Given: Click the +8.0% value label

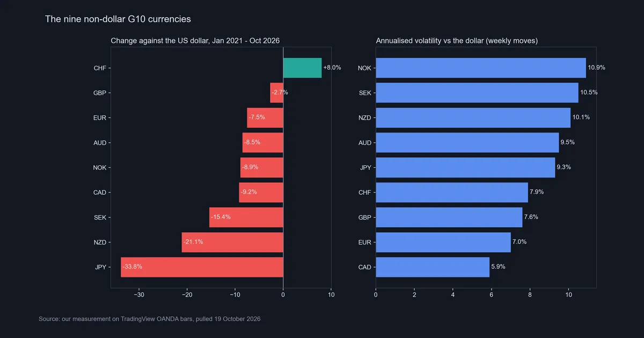Looking at the screenshot, I should (x=332, y=68).
